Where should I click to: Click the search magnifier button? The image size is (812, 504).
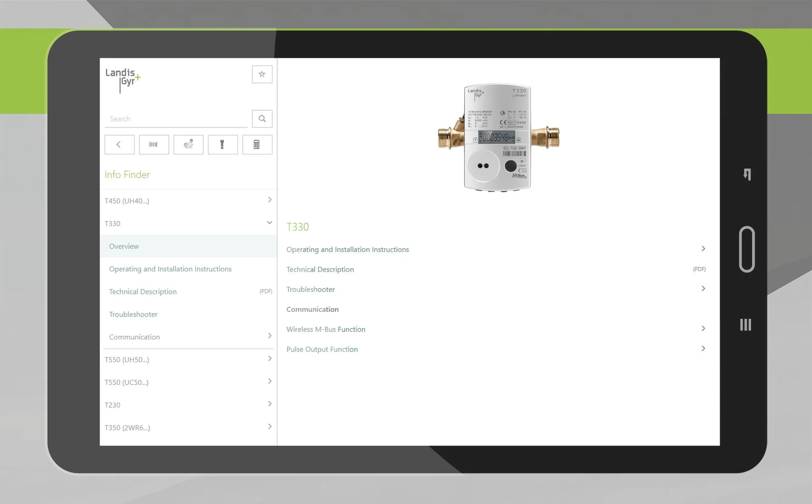pyautogui.click(x=262, y=119)
